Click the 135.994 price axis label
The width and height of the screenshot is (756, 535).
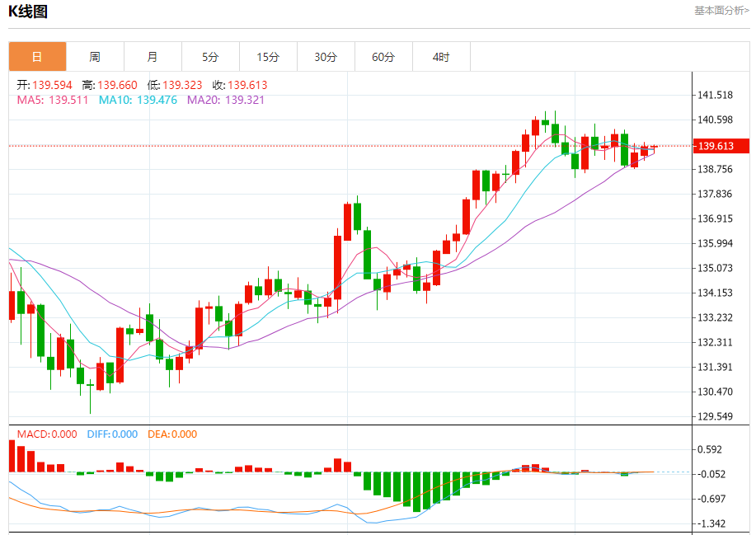715,243
